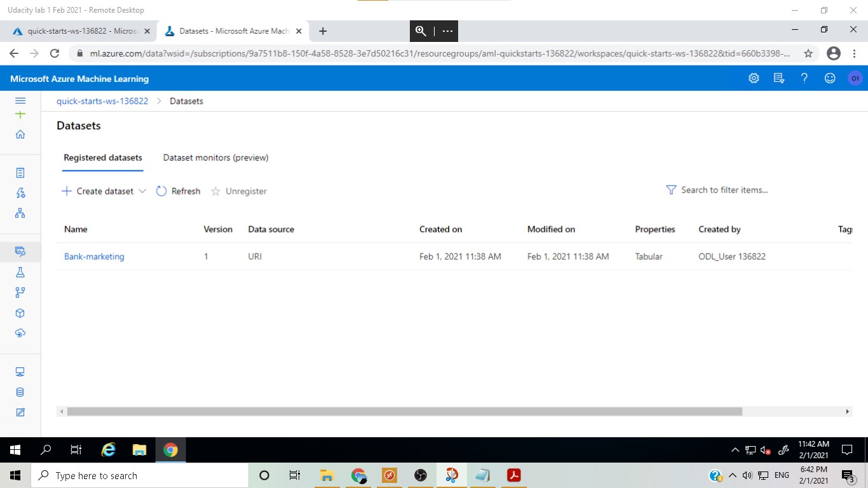This screenshot has height=488, width=868.
Task: Close the quick-starts-ws-136822 browser tab
Action: [147, 30]
